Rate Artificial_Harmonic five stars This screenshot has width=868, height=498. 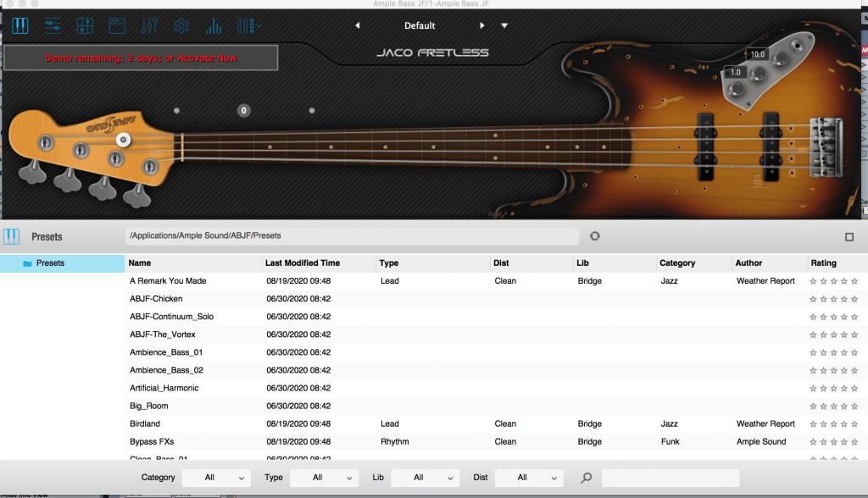coord(854,388)
